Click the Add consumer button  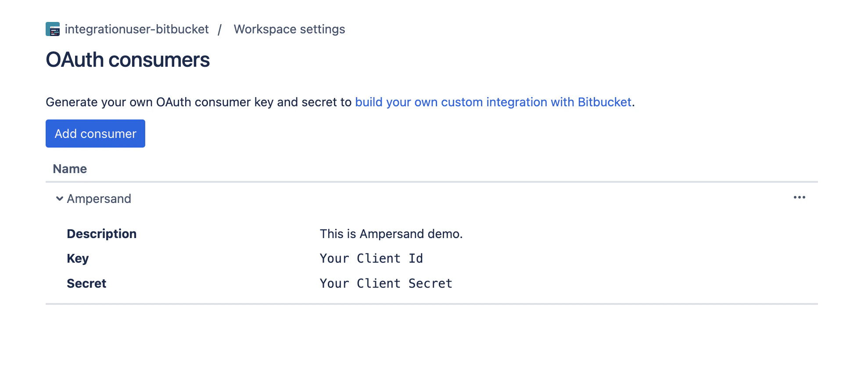[x=95, y=134]
